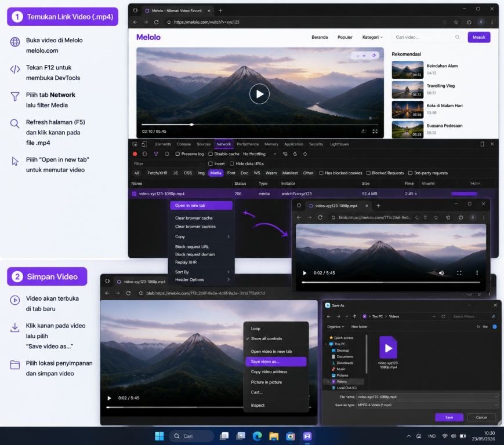This screenshot has height=445, width=504.
Task: Play the main Melolo video with the center play button
Action: pos(259,94)
